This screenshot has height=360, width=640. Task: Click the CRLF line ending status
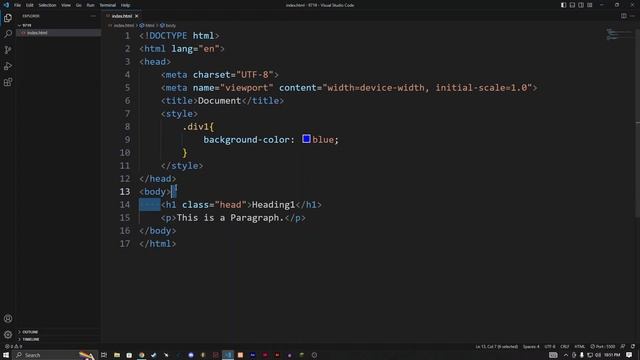point(564,347)
